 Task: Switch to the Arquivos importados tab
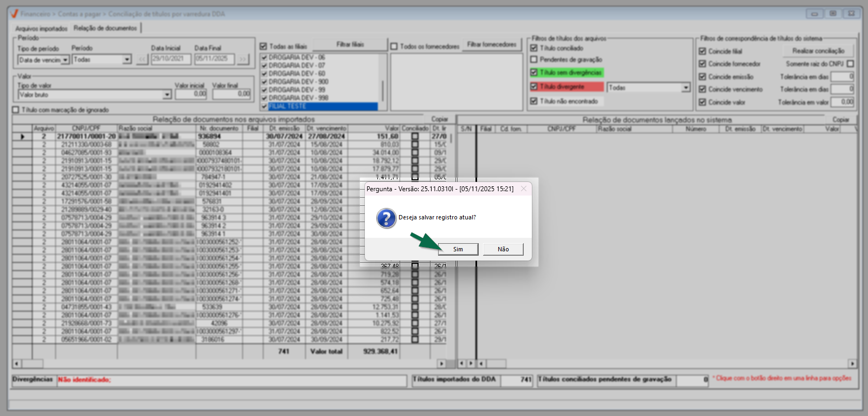[x=41, y=28]
